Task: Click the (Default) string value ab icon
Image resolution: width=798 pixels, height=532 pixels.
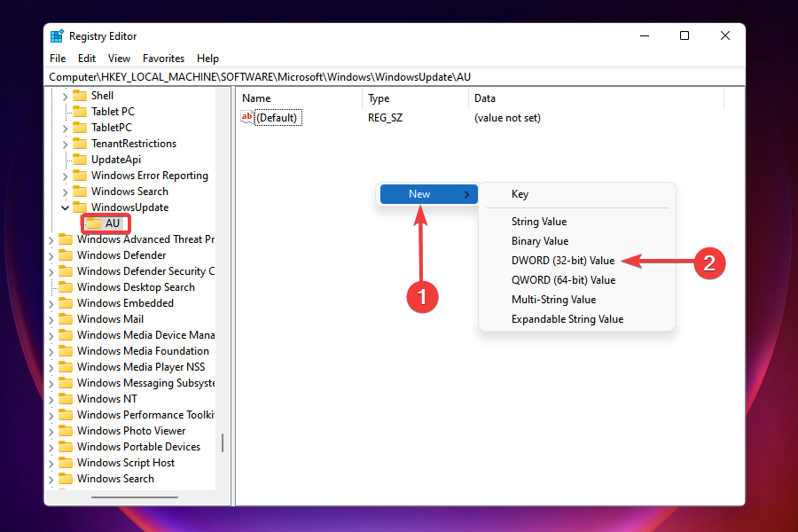Action: click(246, 117)
